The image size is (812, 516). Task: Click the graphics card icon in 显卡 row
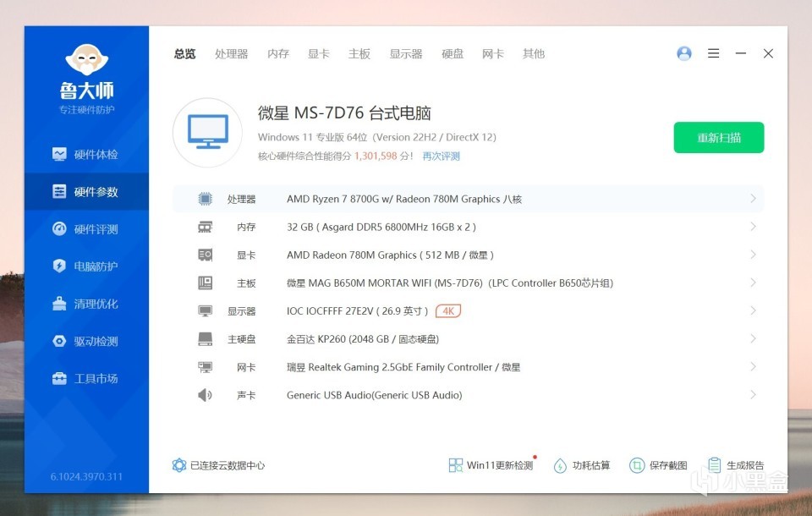205,255
